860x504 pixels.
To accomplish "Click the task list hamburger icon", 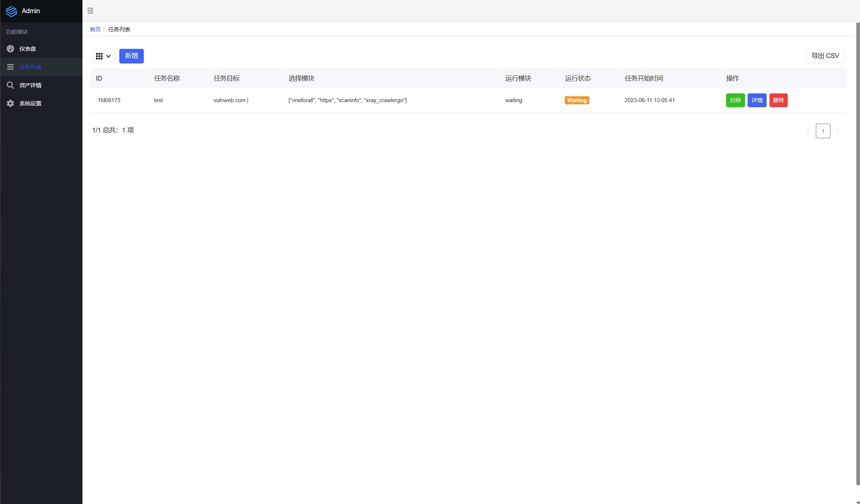I will click(10, 67).
